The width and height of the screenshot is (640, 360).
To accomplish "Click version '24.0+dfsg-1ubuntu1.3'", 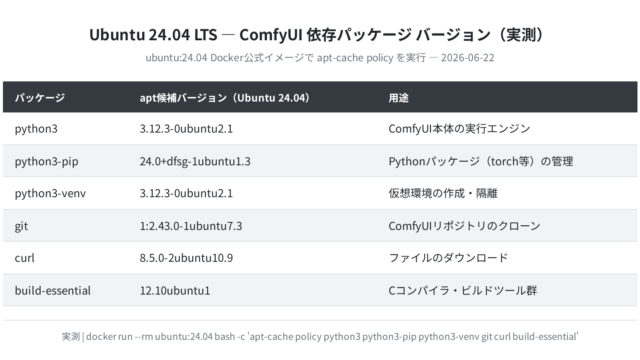I will 195,162.
